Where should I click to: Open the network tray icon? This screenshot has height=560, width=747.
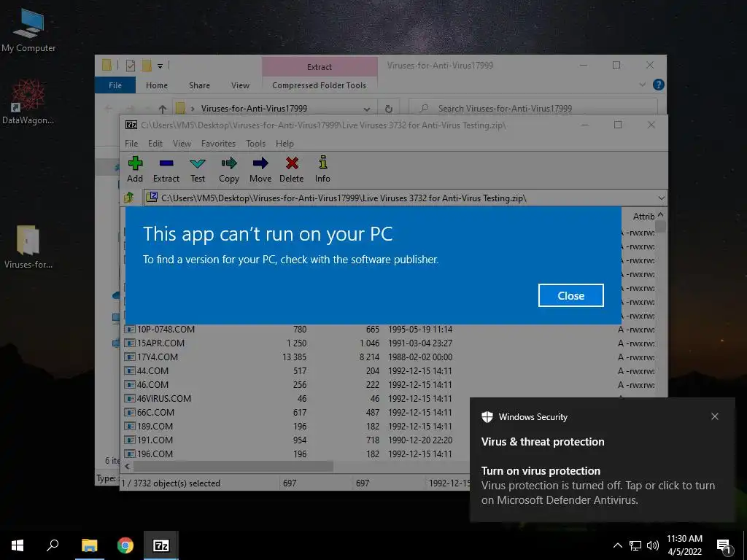tap(635, 545)
